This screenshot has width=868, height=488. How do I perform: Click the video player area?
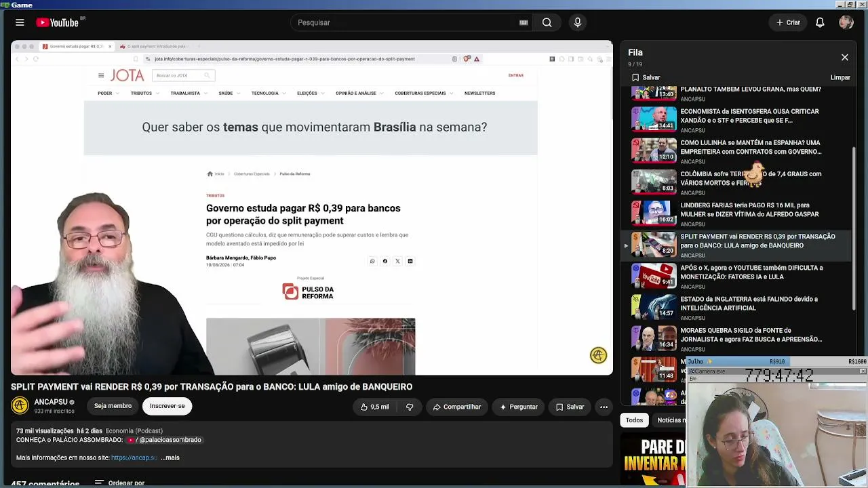click(312, 207)
